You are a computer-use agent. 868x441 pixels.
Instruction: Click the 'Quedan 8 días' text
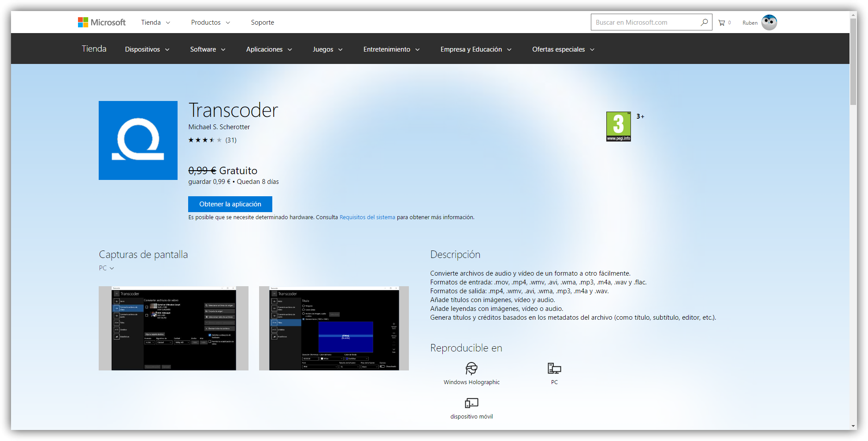pos(258,182)
